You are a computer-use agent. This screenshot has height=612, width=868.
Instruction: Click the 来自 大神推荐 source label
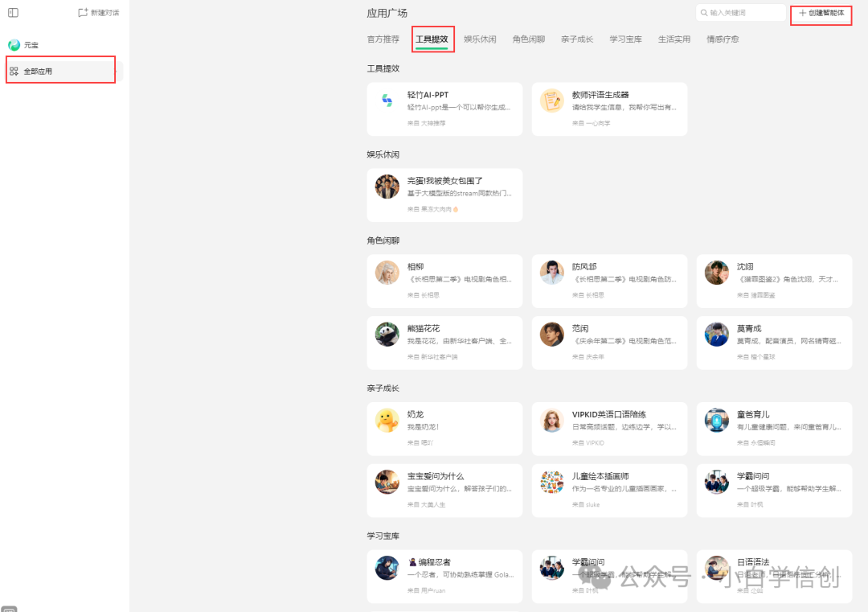426,124
